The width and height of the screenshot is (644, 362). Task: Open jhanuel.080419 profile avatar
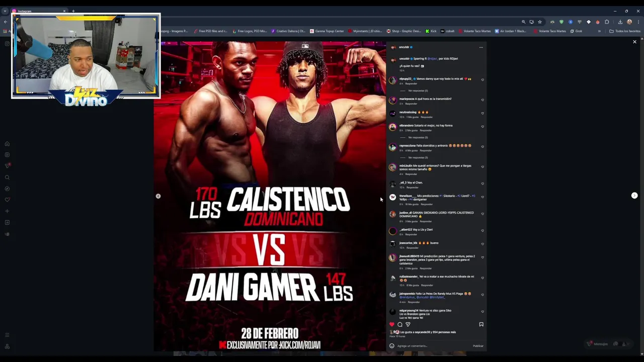[392, 258]
